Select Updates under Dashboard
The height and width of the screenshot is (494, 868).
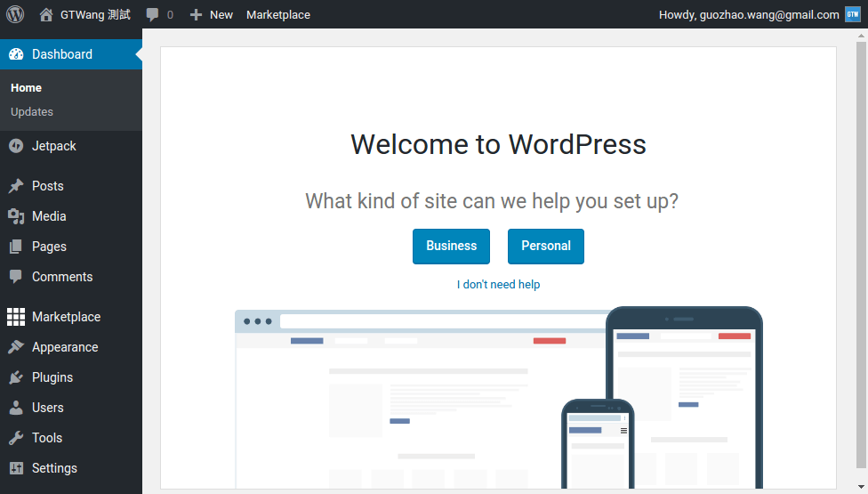coord(32,112)
